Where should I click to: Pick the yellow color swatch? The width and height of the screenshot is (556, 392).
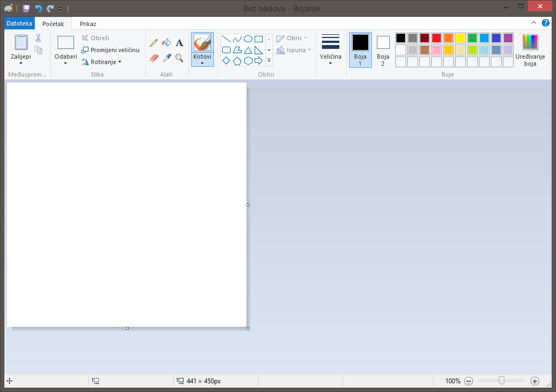[x=460, y=38]
